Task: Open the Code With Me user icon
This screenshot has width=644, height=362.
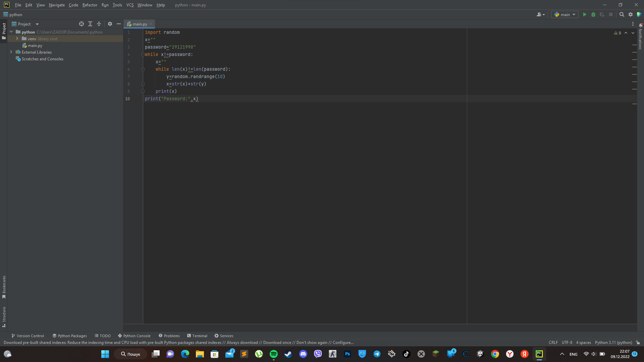Action: (541, 14)
